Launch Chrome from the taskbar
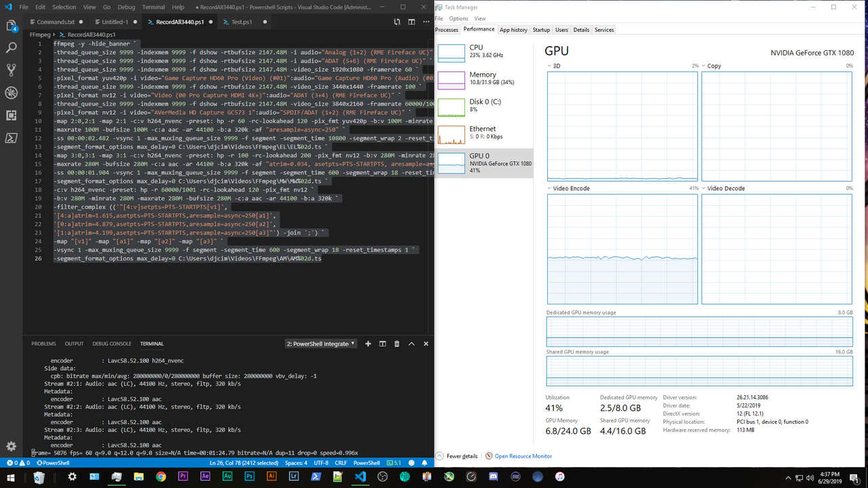The width and height of the screenshot is (868, 488). coord(161,477)
